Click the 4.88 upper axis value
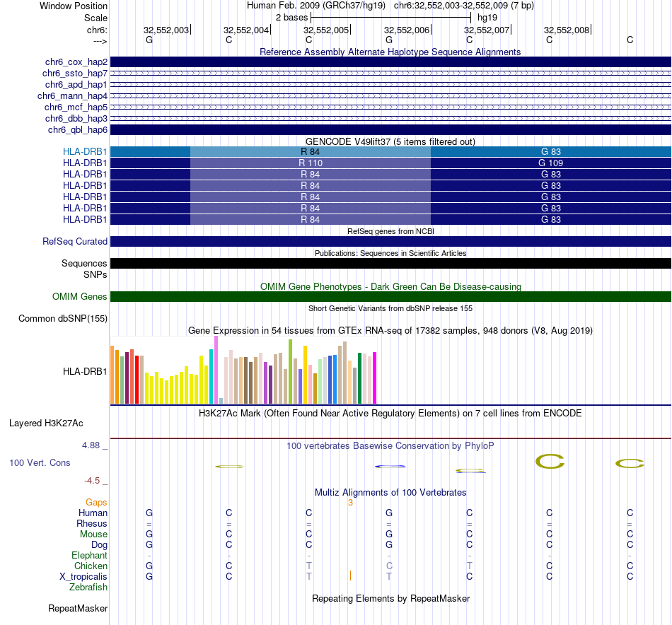Viewport: 672px width, 625px height. pyautogui.click(x=91, y=445)
